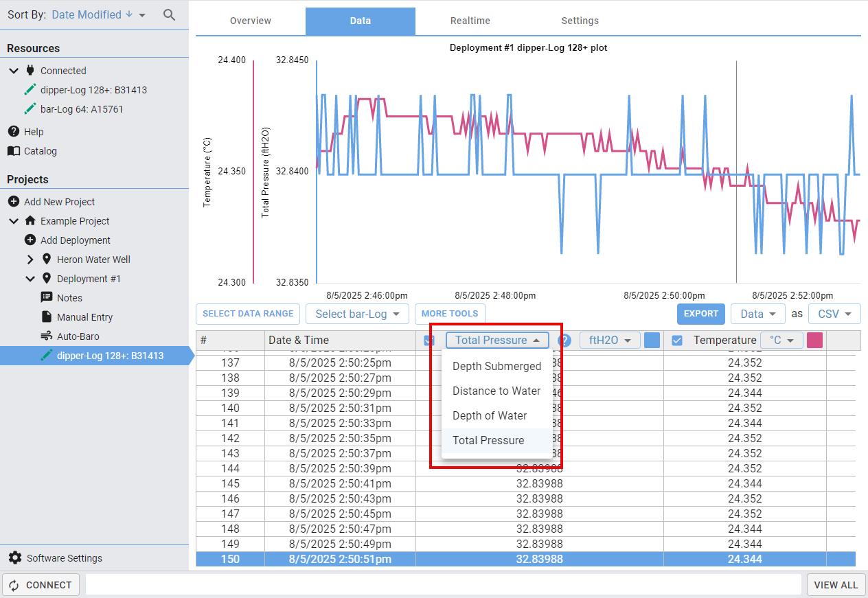868x598 pixels.
Task: Click the VIEW ALL button
Action: (836, 585)
